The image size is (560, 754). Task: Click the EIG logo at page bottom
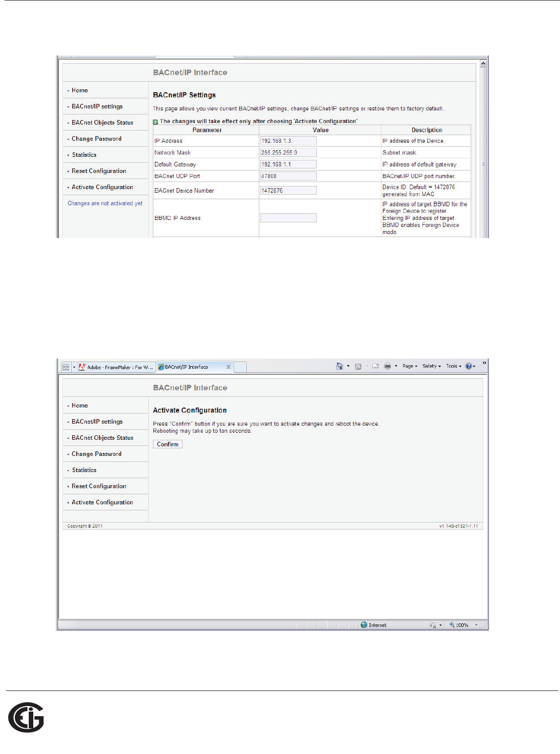[x=26, y=717]
